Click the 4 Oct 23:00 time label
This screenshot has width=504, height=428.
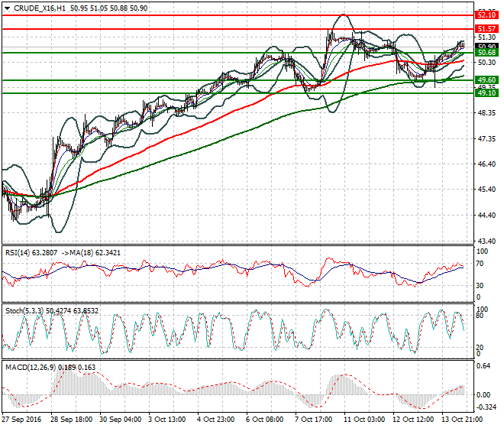tap(215, 420)
